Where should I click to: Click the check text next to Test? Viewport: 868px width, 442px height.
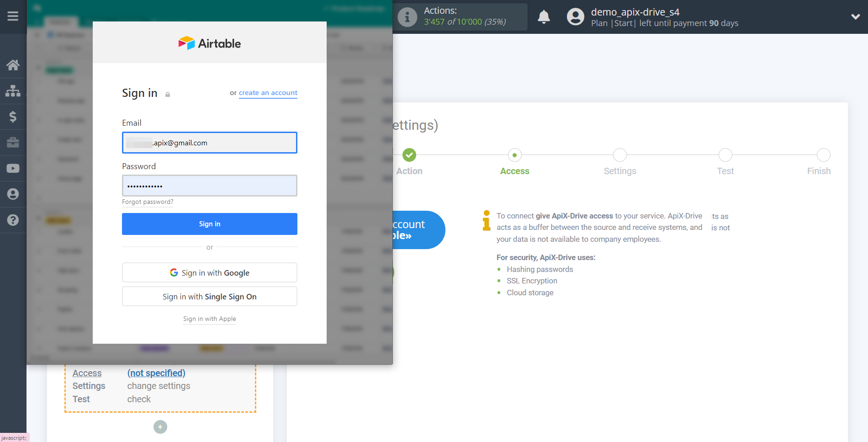[139, 399]
